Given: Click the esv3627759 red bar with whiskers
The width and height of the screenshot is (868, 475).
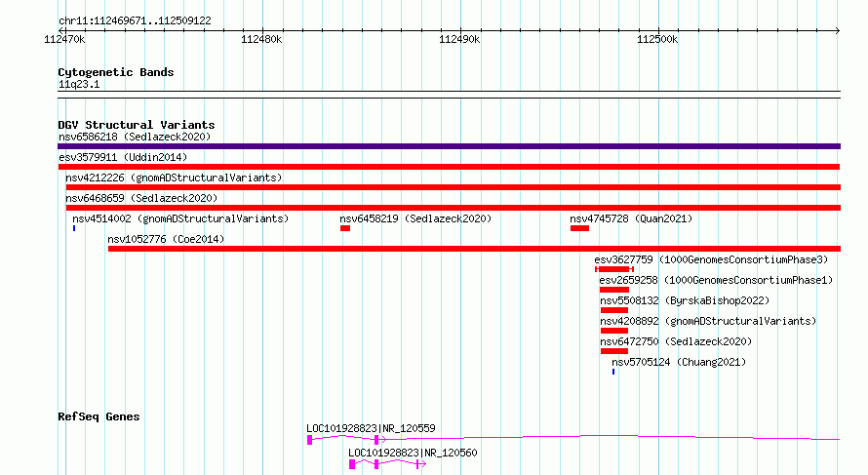Looking at the screenshot, I should click(614, 269).
